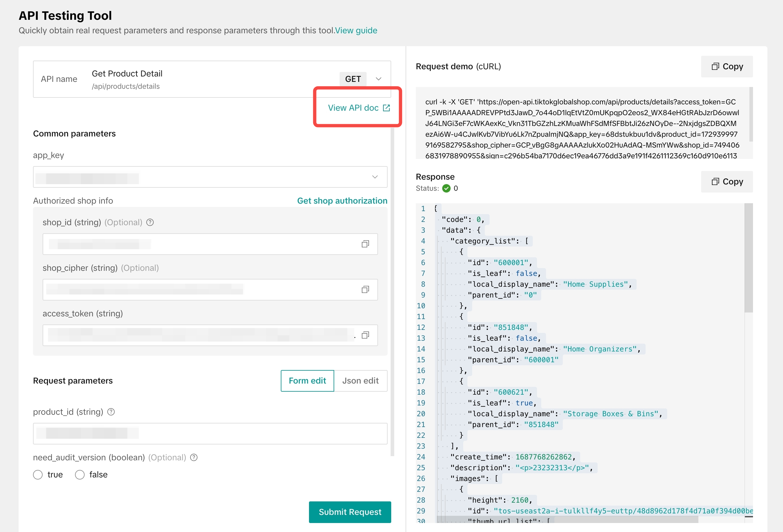The height and width of the screenshot is (532, 783).
Task: Expand the API name dropdown chevron
Action: click(x=379, y=79)
